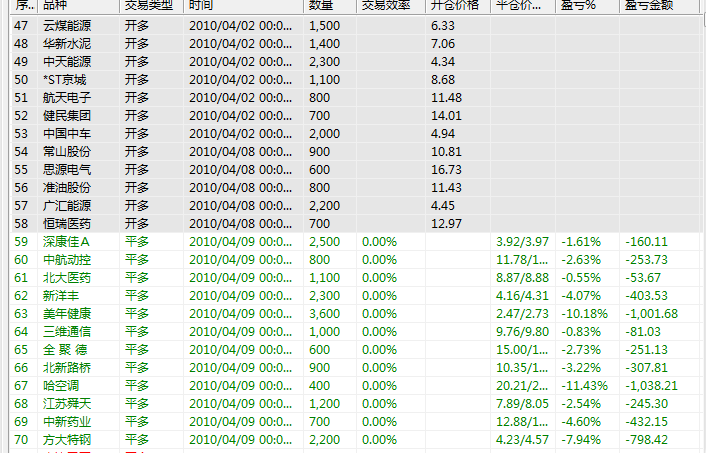Click loss percentage -0.55%

pyautogui.click(x=581, y=278)
